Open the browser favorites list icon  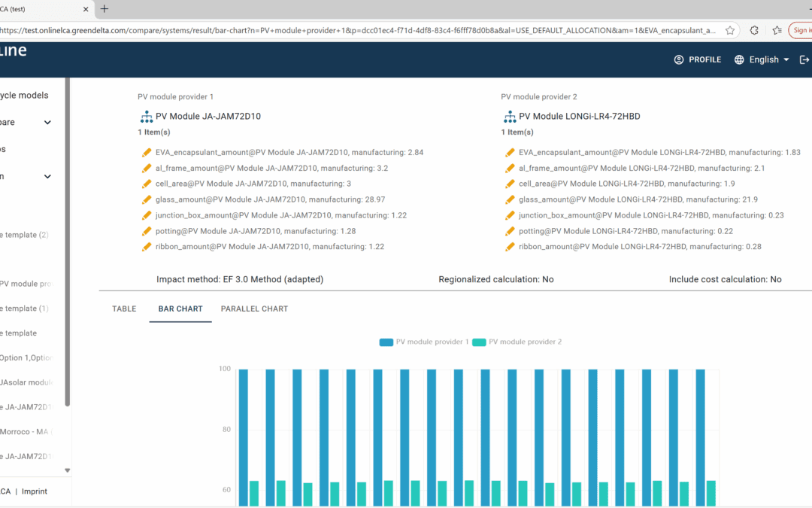777,30
